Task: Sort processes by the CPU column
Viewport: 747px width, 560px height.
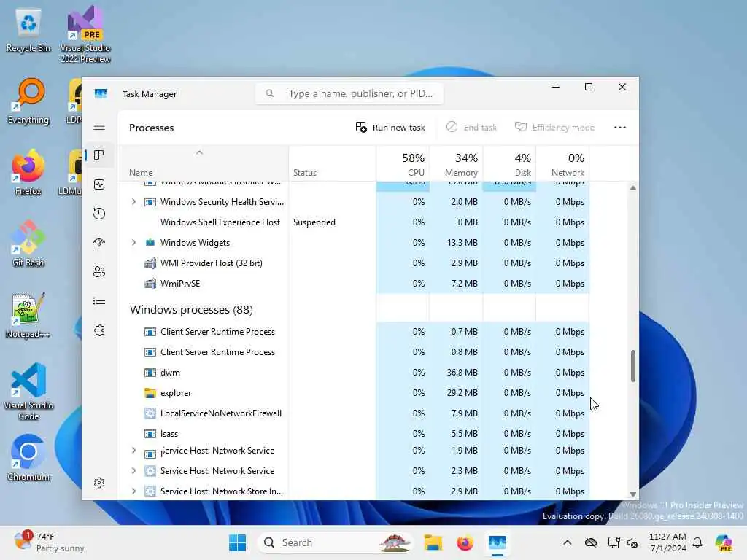Action: pos(403,163)
